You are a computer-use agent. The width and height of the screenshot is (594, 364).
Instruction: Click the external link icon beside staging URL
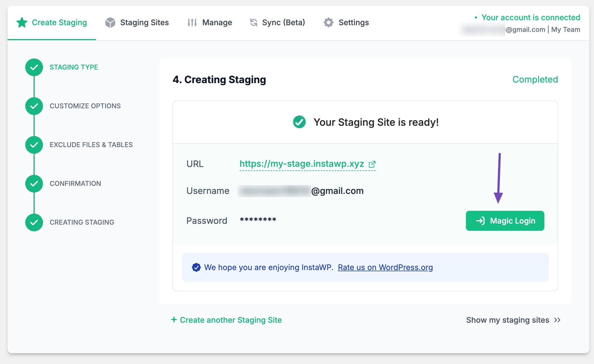point(372,164)
